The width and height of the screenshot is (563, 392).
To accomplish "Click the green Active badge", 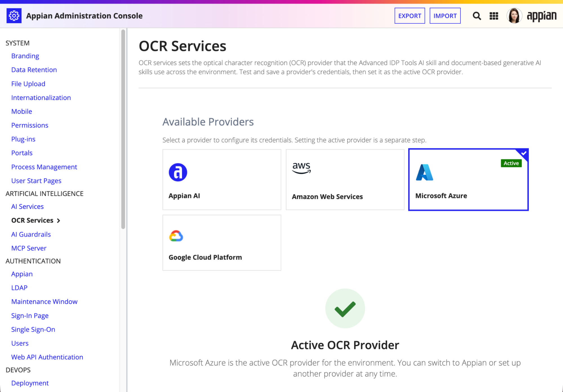I will click(511, 163).
